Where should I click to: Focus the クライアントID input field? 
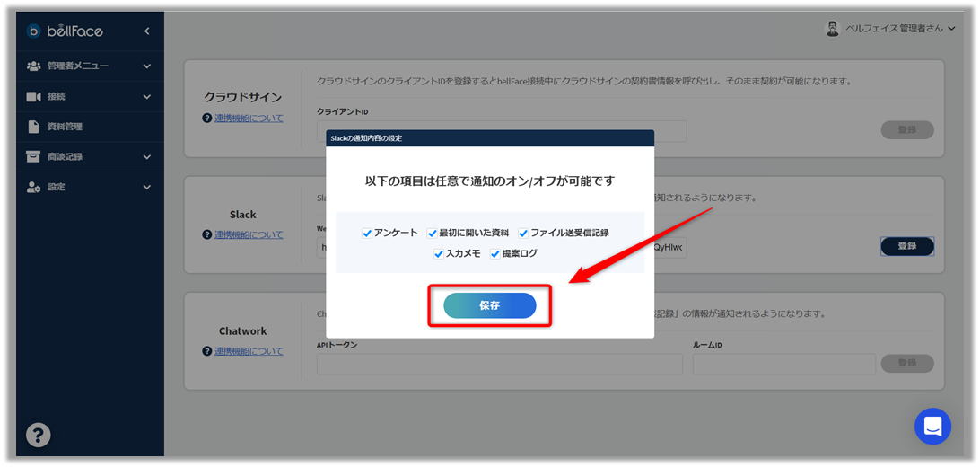(502, 131)
